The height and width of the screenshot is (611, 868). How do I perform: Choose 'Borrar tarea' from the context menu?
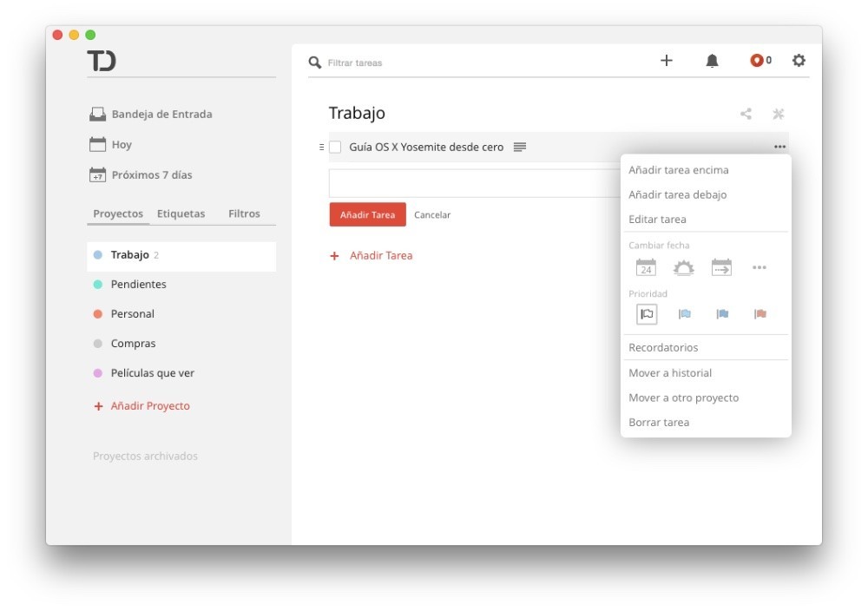click(658, 422)
